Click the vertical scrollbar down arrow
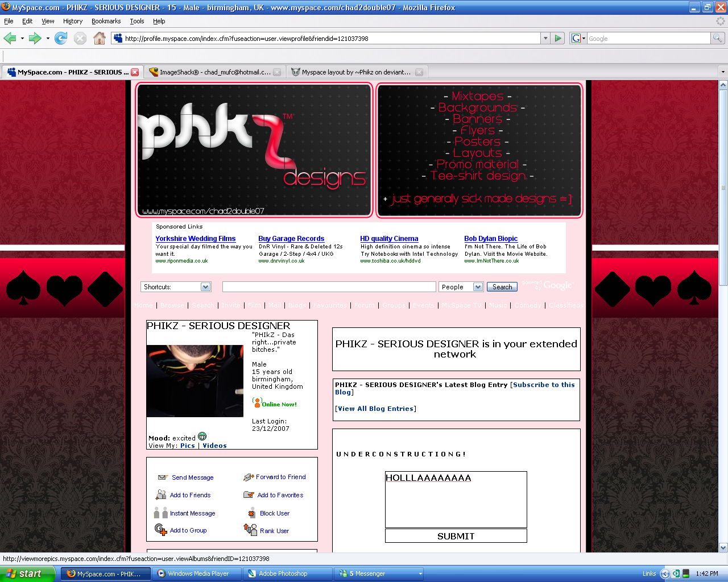Image resolution: width=728 pixels, height=582 pixels. (723, 548)
